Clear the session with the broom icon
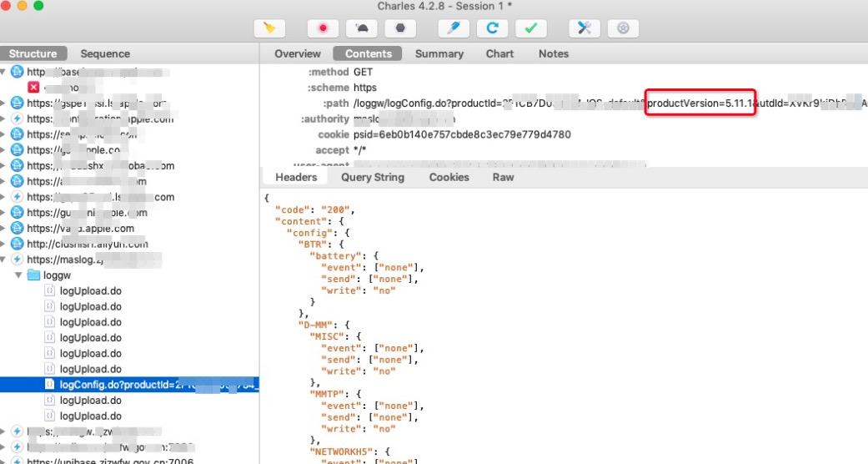 coord(269,28)
